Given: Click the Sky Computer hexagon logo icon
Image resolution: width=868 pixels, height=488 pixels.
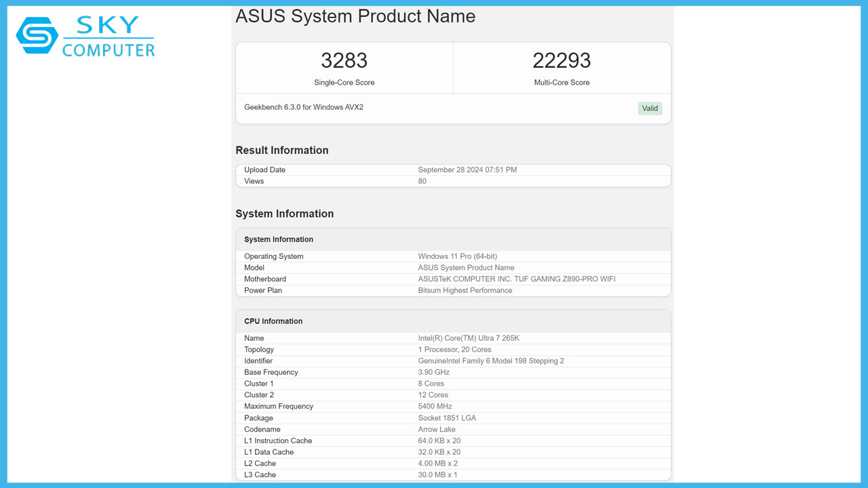Looking at the screenshot, I should pos(37,35).
